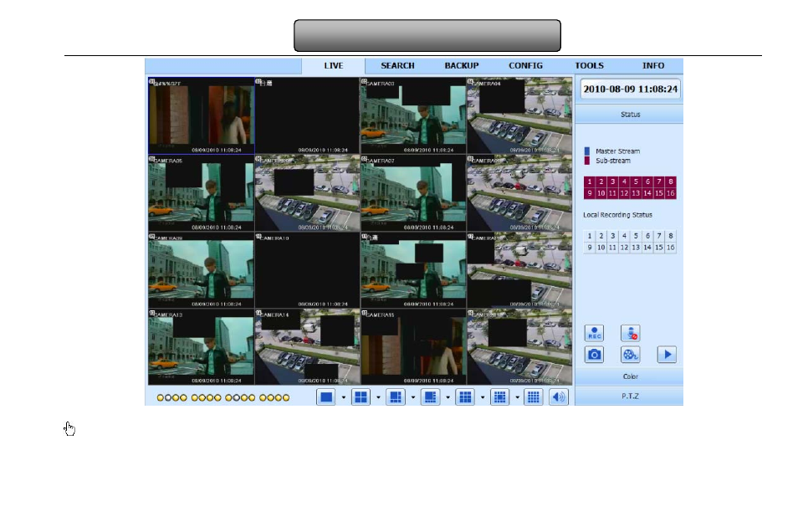The width and height of the screenshot is (798, 532).
Task: Toggle local recording for channel 10
Action: tap(601, 248)
